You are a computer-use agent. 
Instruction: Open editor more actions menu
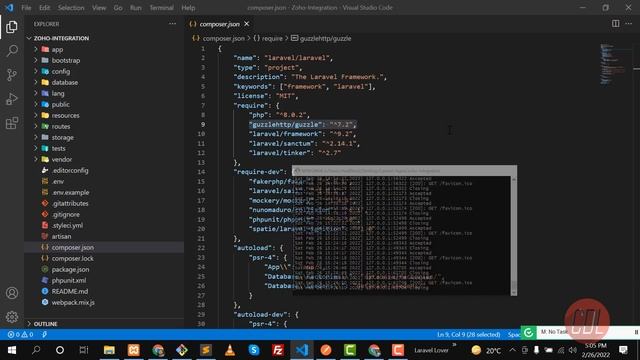click(x=629, y=24)
